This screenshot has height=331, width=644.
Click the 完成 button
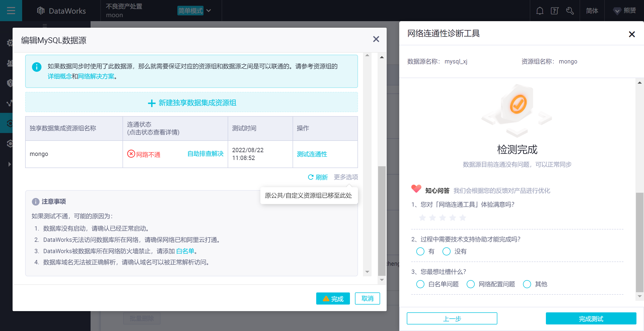[x=333, y=299]
